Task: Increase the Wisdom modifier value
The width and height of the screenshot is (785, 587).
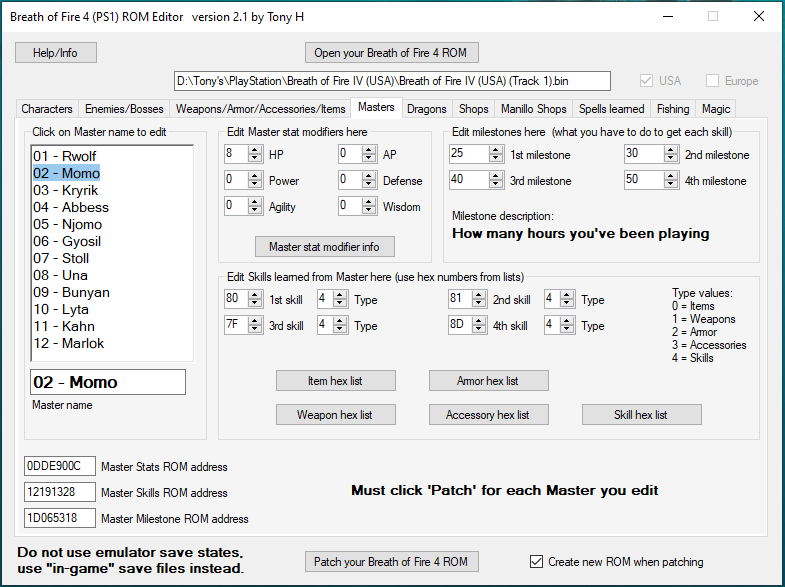Action: pyautogui.click(x=369, y=202)
